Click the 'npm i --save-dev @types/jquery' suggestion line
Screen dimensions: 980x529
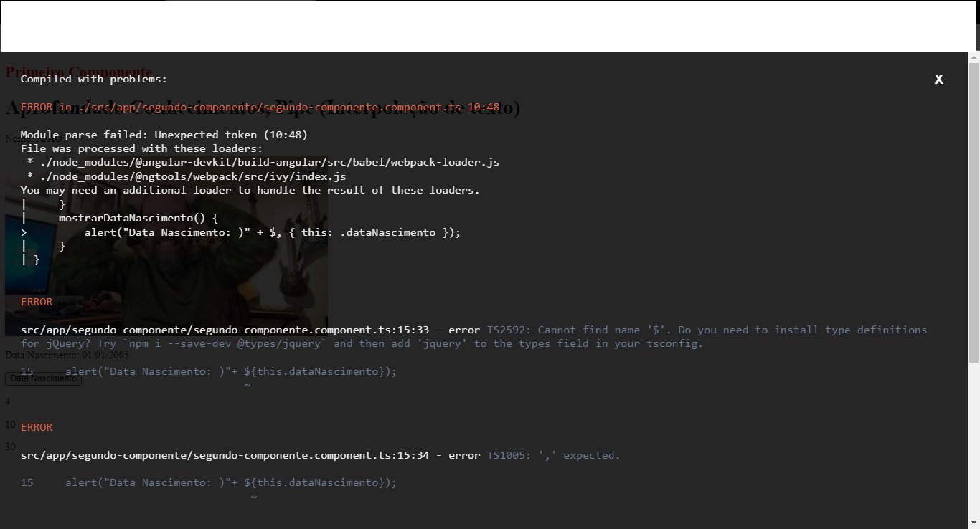[x=362, y=343]
